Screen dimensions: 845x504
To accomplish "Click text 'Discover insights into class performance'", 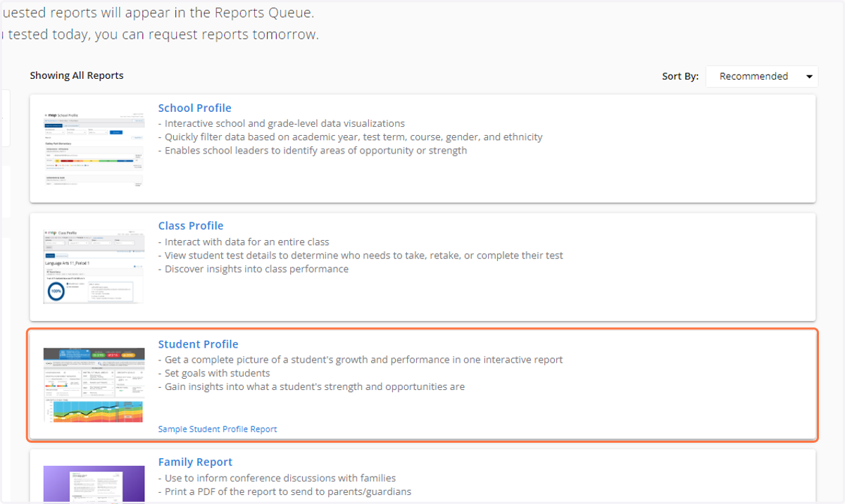I will tap(257, 268).
